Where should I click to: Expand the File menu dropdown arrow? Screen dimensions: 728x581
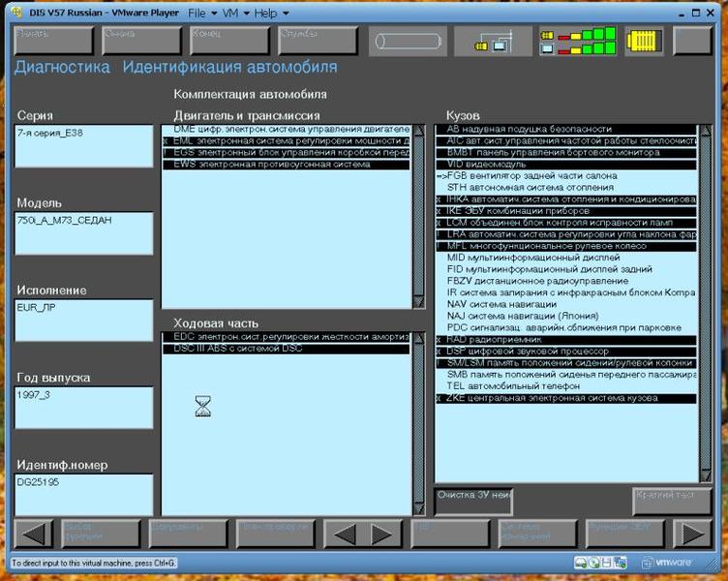coord(214,14)
